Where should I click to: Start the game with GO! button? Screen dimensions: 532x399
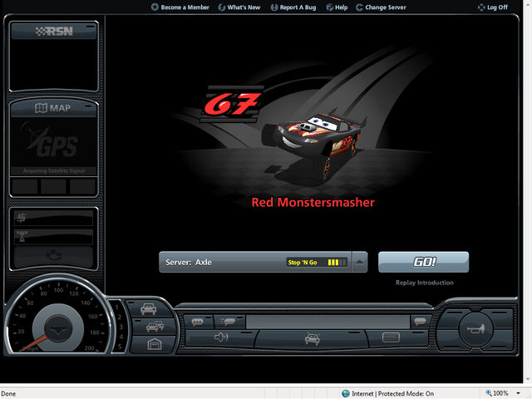point(423,262)
